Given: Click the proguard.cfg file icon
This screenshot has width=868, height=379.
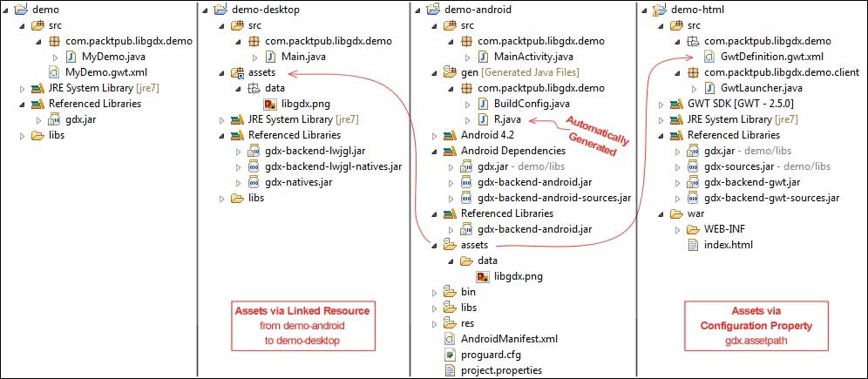Looking at the screenshot, I should tap(450, 355).
